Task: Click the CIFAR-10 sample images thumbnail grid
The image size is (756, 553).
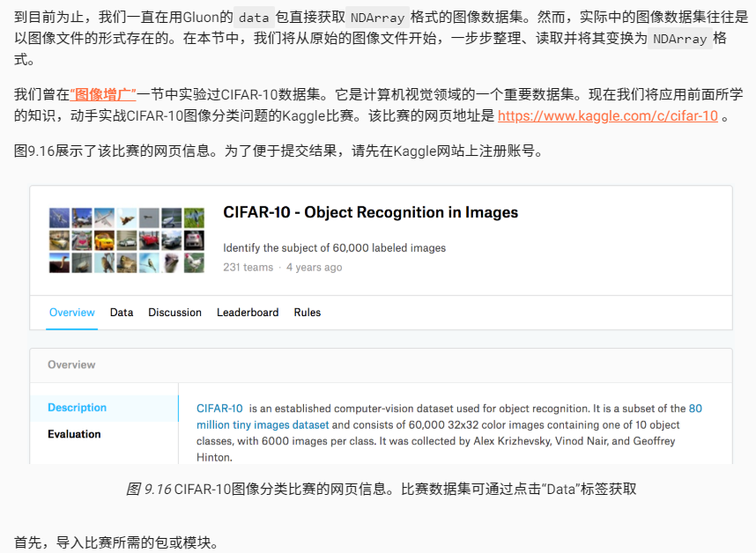Action: coord(126,240)
